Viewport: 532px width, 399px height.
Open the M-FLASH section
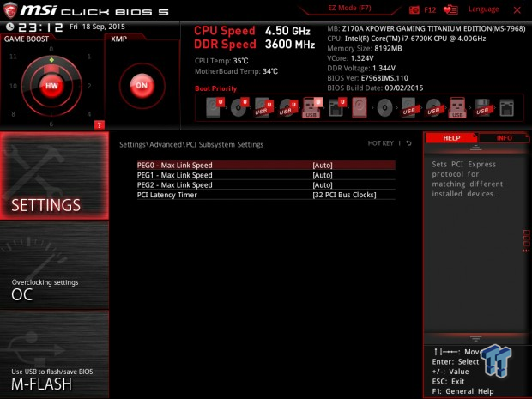[x=54, y=354]
